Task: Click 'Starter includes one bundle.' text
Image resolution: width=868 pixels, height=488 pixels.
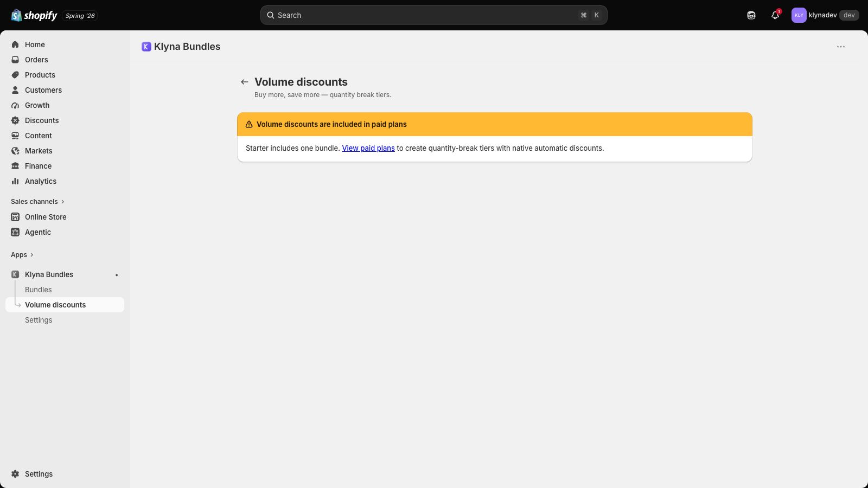Action: tap(293, 148)
